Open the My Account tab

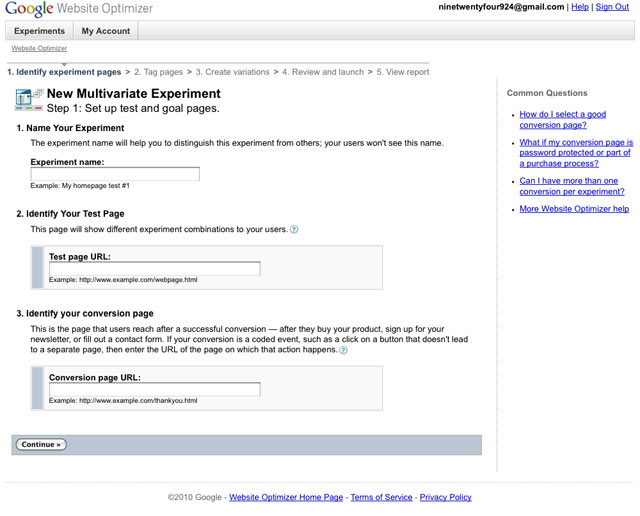(106, 31)
